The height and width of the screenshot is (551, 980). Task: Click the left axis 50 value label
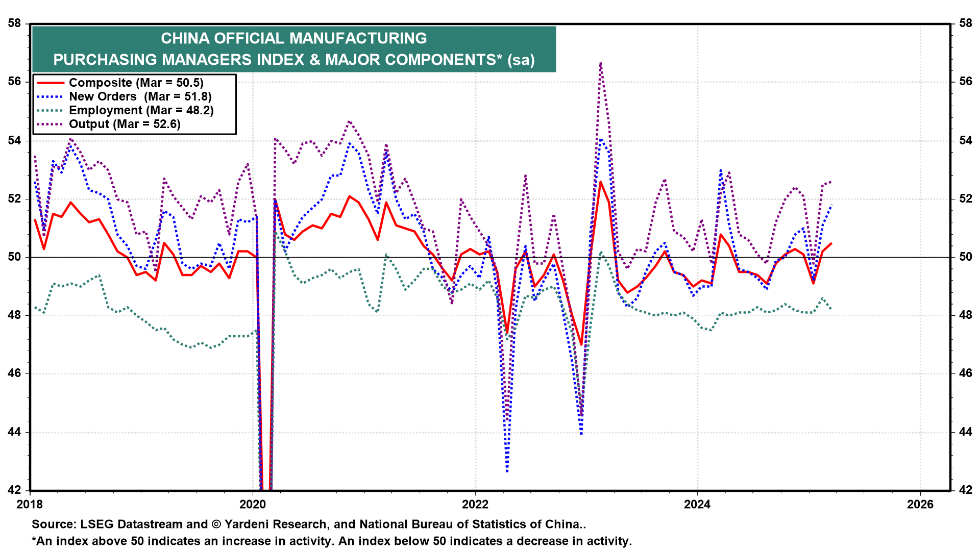point(14,257)
